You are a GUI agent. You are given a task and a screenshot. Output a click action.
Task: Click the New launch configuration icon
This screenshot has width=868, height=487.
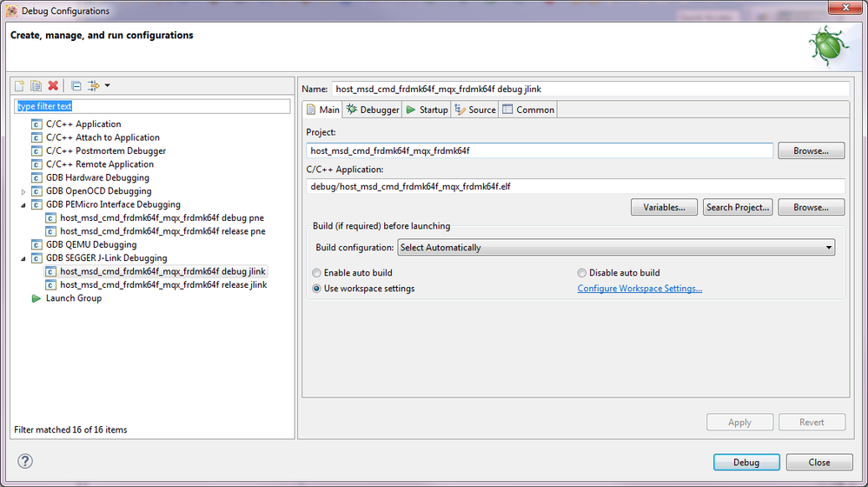click(19, 85)
